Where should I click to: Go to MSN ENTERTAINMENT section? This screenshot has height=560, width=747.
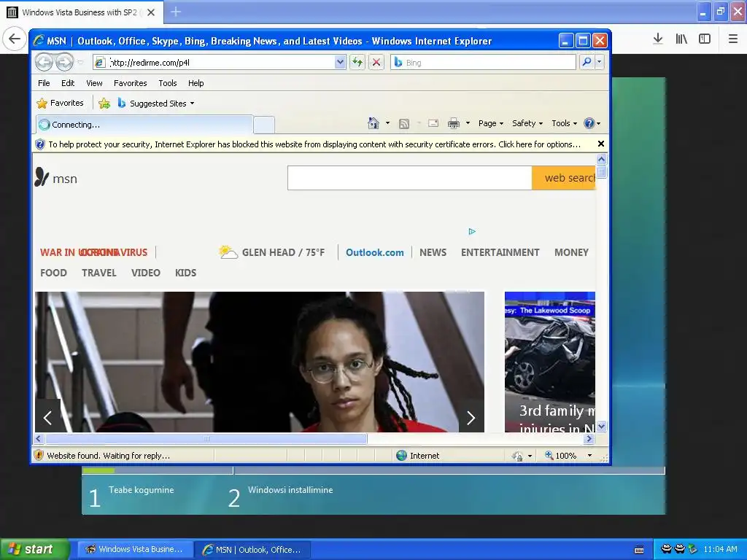tap(500, 252)
